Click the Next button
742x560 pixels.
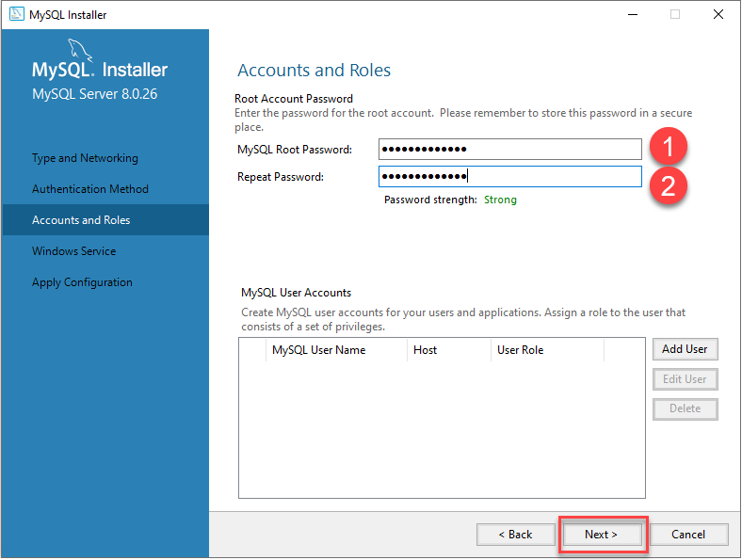(x=601, y=535)
